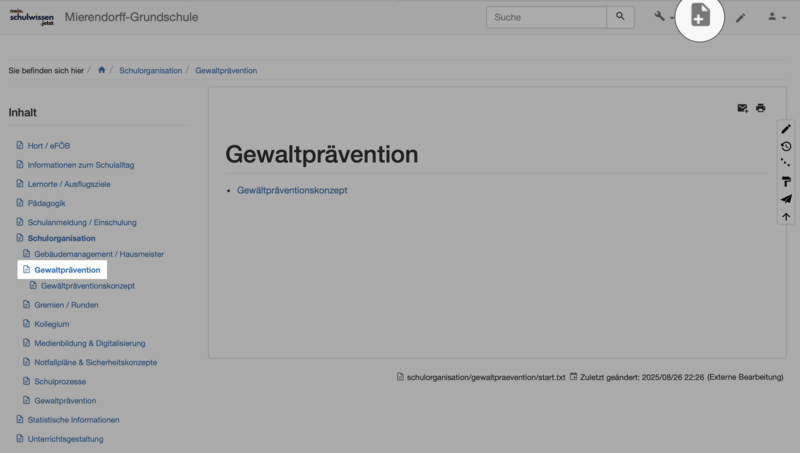Click Schulorganisation in the breadcrumb

click(150, 71)
